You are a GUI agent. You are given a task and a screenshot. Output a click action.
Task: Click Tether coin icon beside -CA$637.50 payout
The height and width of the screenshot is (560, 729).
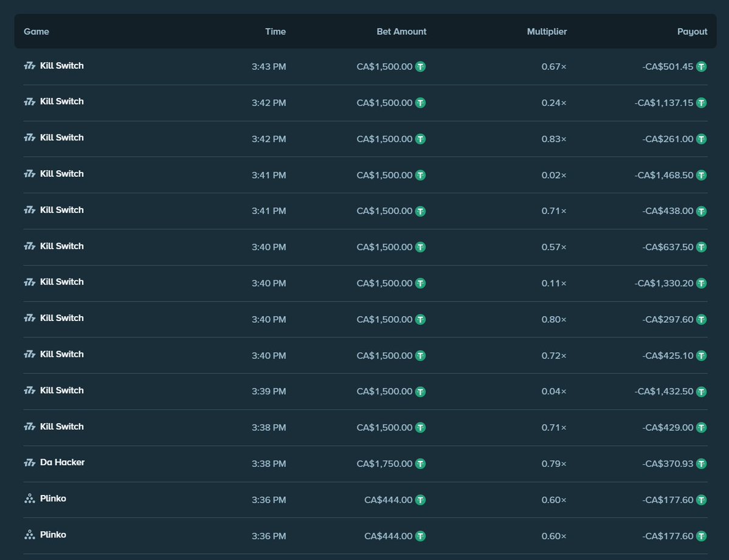(701, 247)
